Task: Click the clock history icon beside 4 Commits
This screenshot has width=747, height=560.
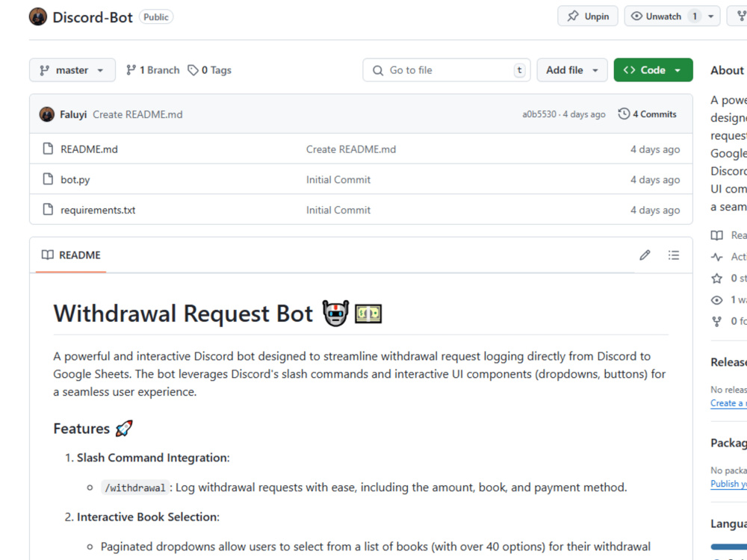Action: point(624,113)
